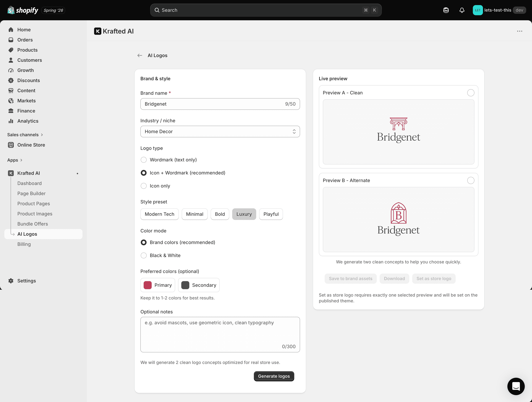
Task: Select Preview B - Alternate radio
Action: 471,181
